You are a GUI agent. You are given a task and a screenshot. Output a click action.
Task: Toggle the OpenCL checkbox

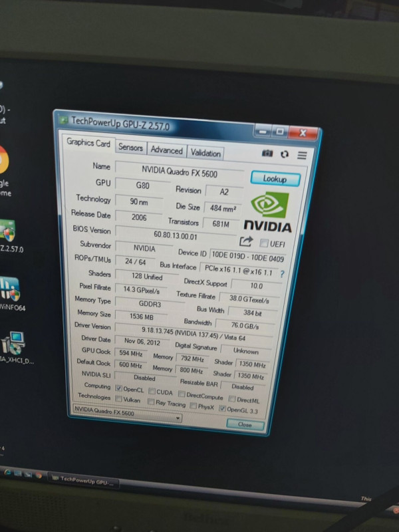pyautogui.click(x=118, y=388)
